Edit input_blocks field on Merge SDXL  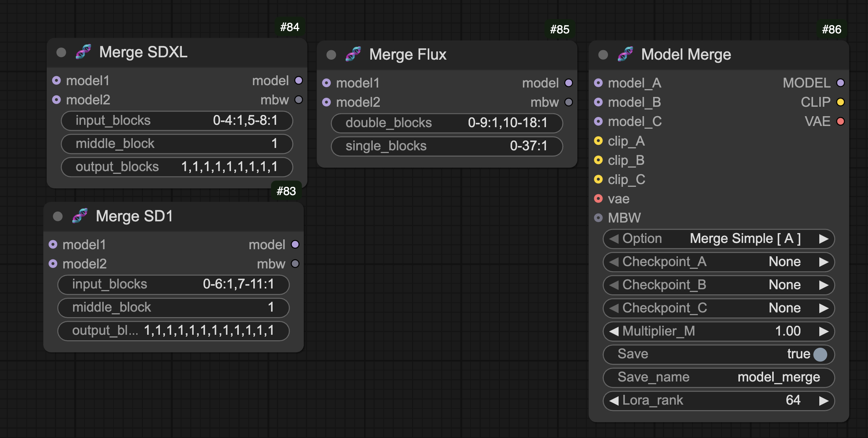click(177, 120)
